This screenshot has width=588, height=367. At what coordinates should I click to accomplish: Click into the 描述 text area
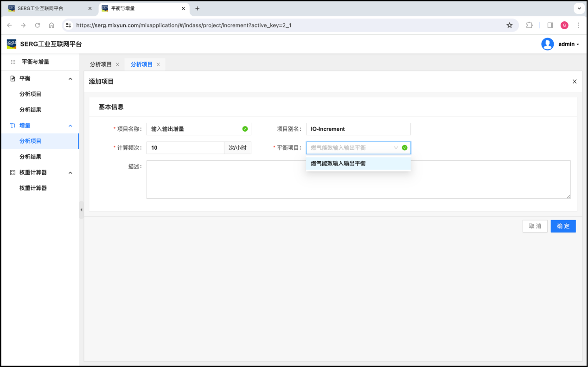358,179
